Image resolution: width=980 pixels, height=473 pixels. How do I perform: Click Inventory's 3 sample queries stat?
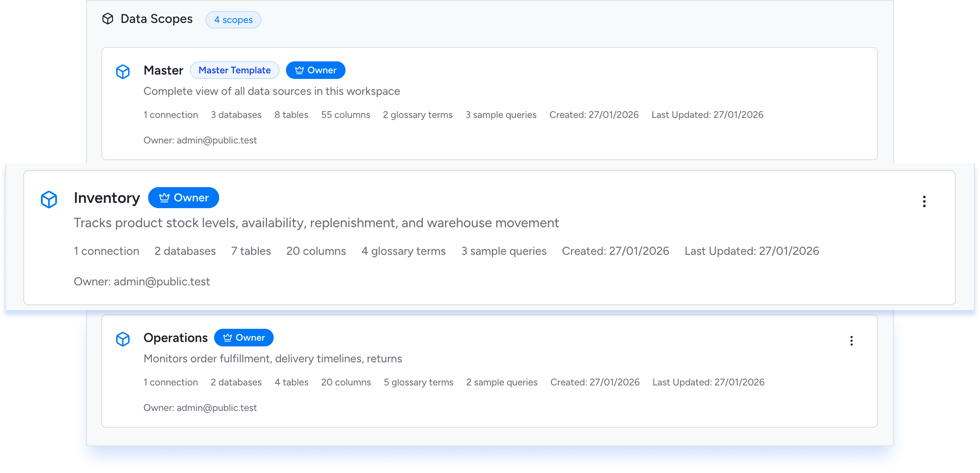504,251
